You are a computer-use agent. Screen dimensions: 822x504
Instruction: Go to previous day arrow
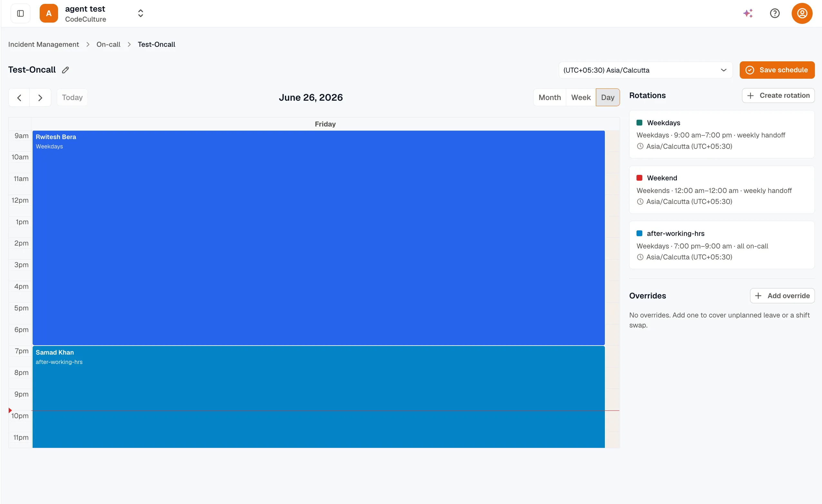[x=19, y=97]
